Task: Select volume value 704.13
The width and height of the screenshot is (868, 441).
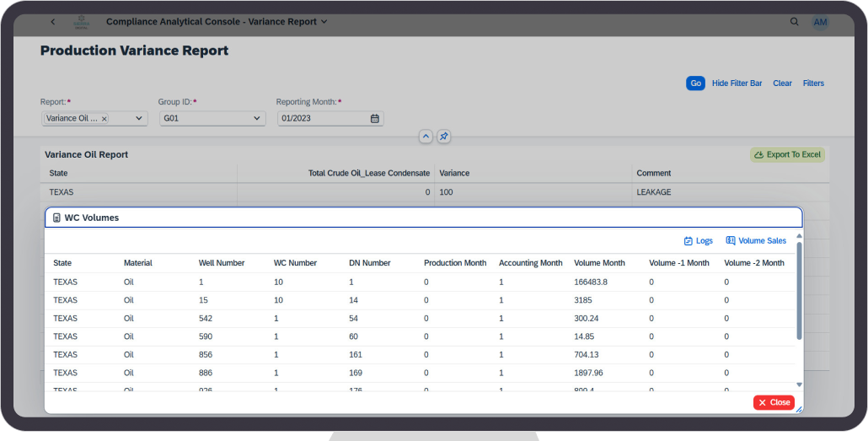Action: (x=587, y=355)
